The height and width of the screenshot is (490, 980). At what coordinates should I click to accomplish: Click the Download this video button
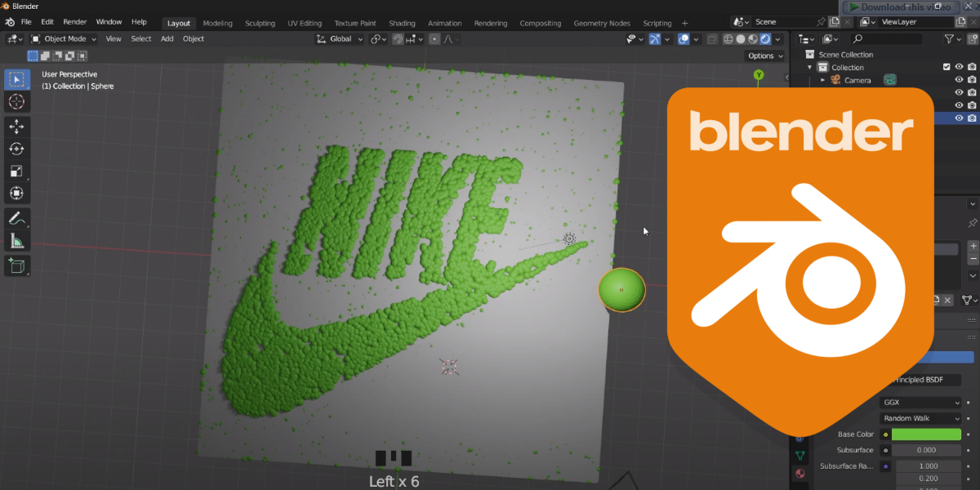[x=900, y=7]
